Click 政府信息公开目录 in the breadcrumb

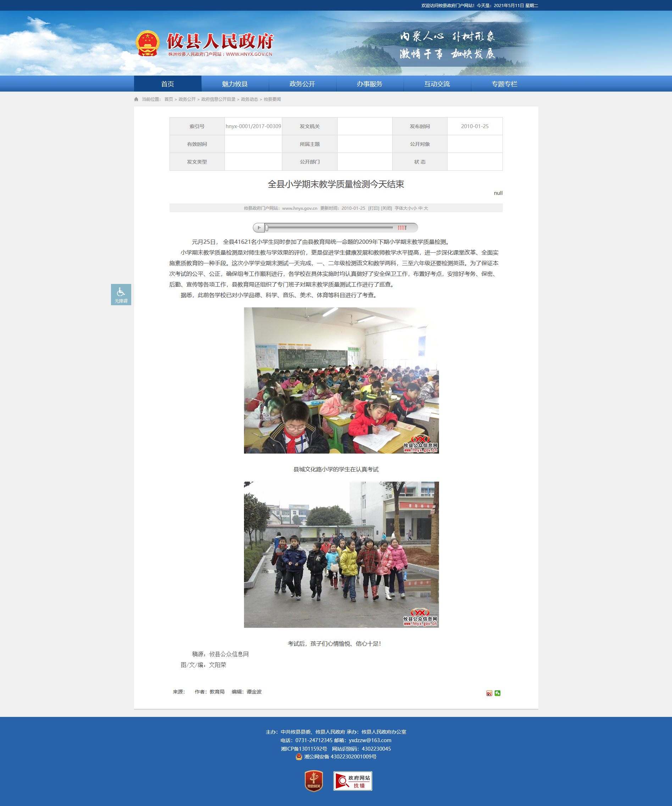pyautogui.click(x=218, y=99)
